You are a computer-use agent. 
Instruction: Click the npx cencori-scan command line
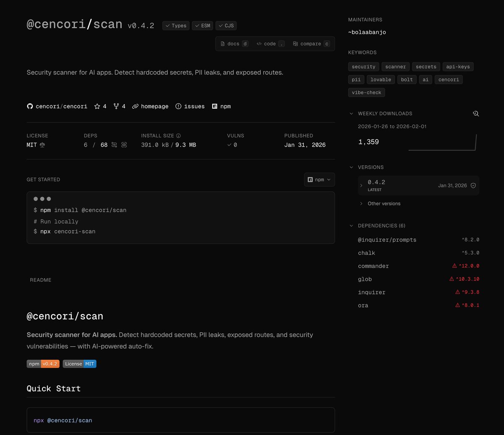[64, 231]
